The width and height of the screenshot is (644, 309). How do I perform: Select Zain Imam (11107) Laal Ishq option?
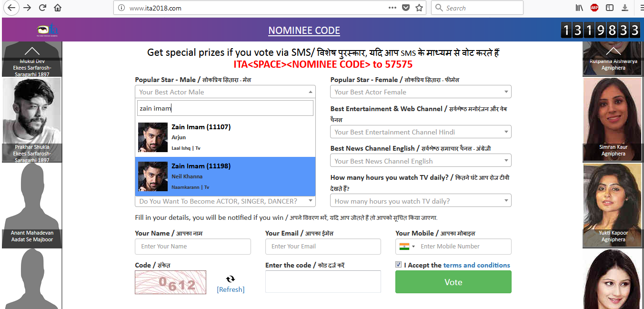225,137
